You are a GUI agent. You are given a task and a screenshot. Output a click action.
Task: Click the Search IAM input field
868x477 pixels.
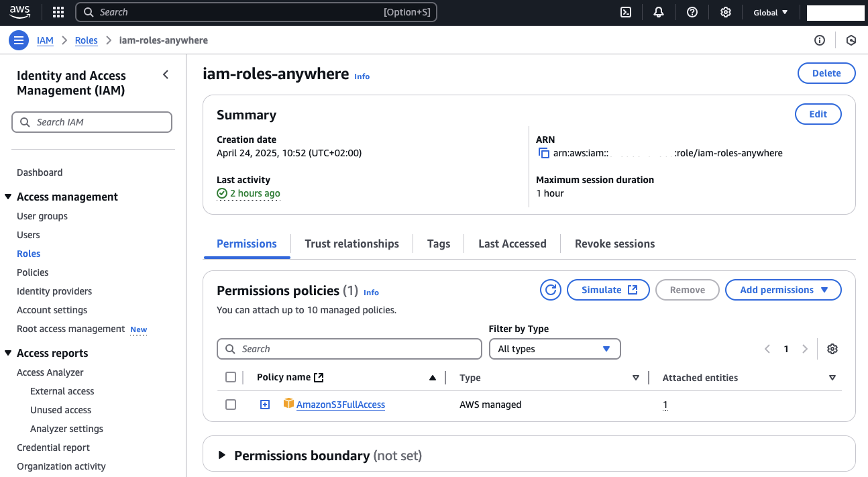92,122
